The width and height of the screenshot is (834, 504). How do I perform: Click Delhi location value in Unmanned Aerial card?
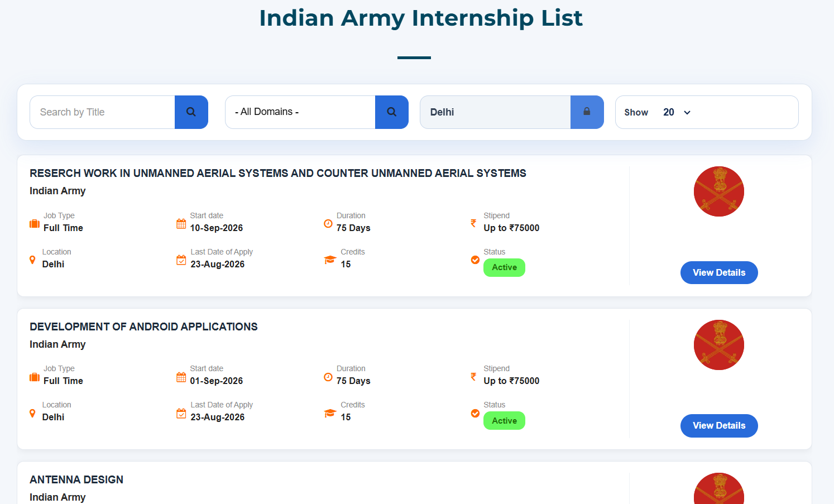coord(53,264)
